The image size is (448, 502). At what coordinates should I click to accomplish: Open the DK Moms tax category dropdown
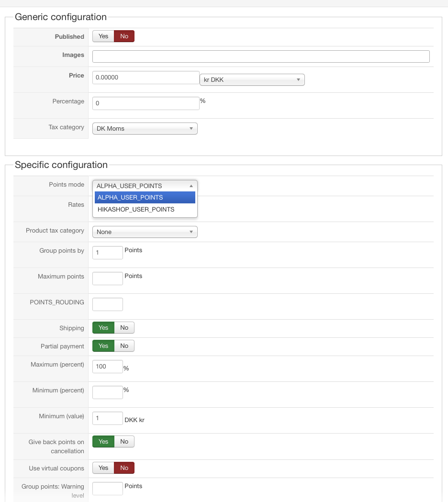145,128
